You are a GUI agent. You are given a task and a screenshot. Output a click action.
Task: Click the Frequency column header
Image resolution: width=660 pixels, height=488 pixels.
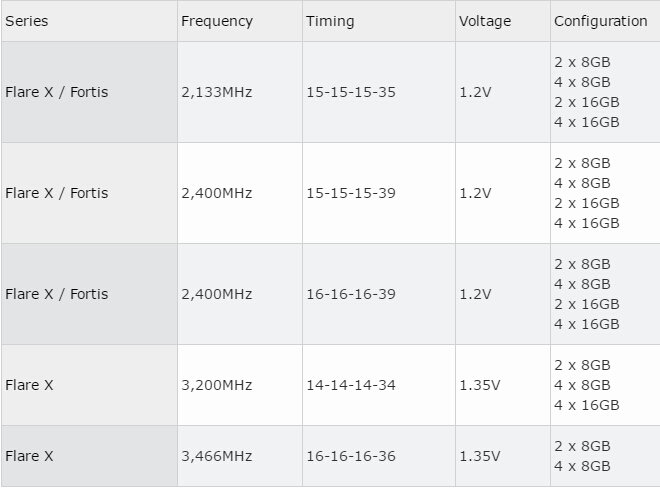(x=240, y=21)
